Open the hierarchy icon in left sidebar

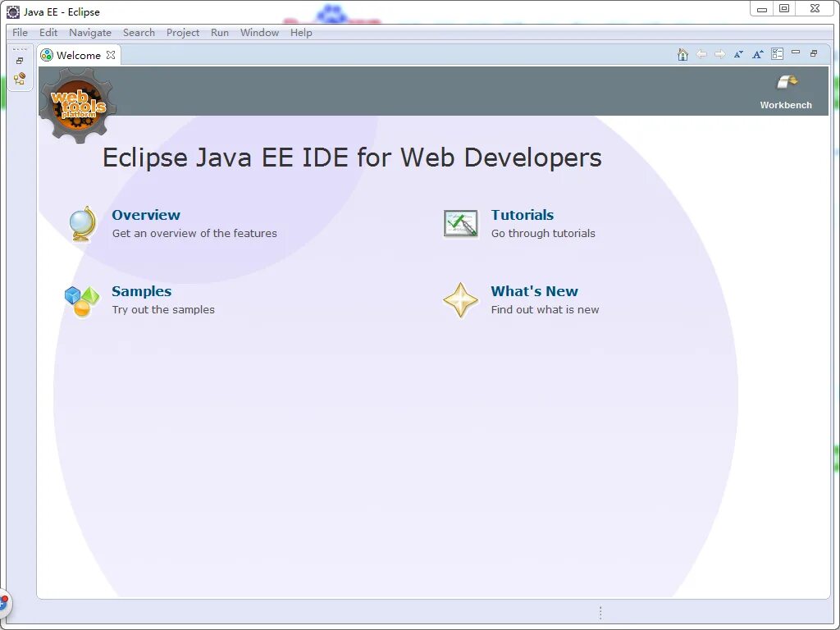click(x=20, y=80)
